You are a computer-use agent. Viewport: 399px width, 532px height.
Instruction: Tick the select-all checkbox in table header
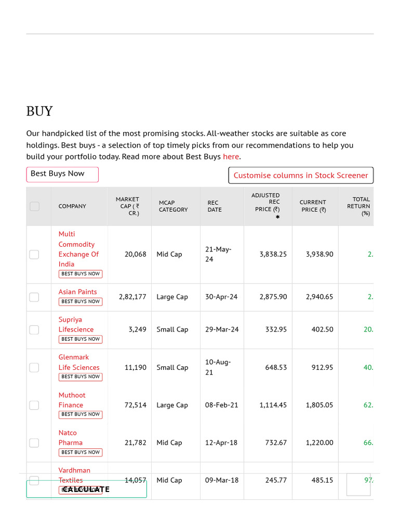(34, 206)
